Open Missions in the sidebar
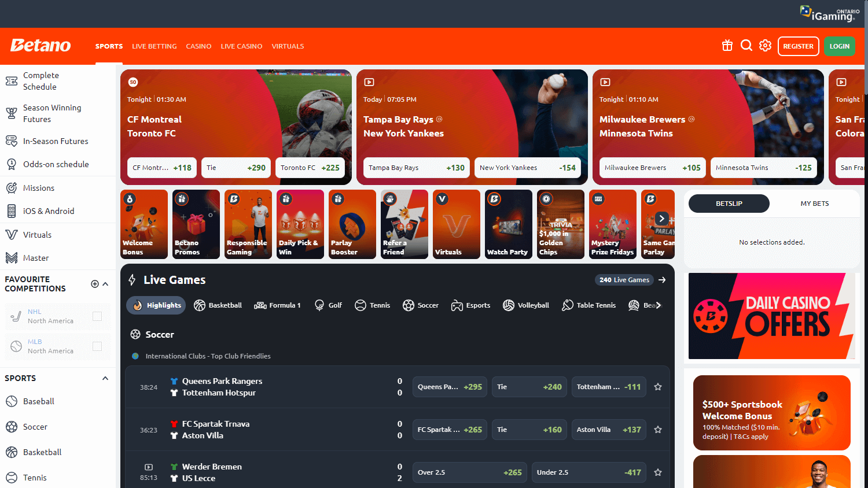This screenshot has width=868, height=488. [58, 188]
